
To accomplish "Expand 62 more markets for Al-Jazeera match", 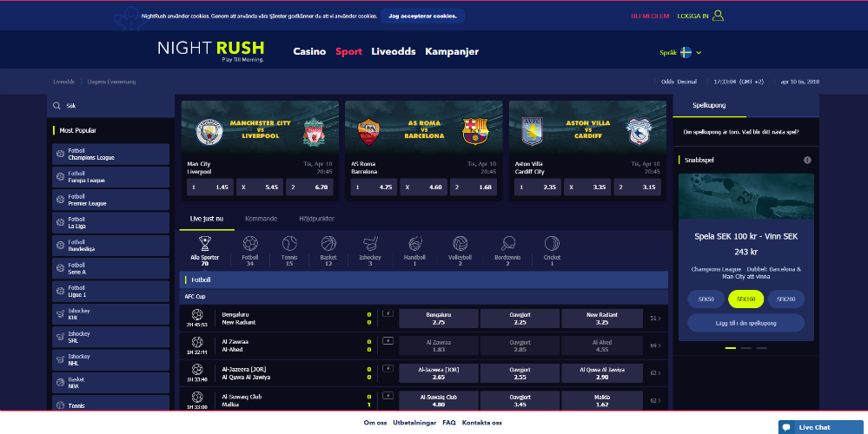I will click(x=655, y=373).
